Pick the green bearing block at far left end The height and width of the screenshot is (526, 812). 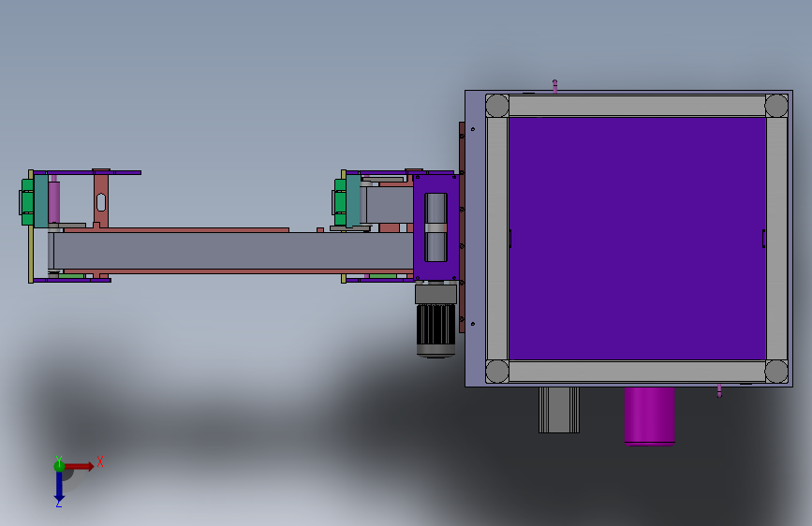pos(27,202)
